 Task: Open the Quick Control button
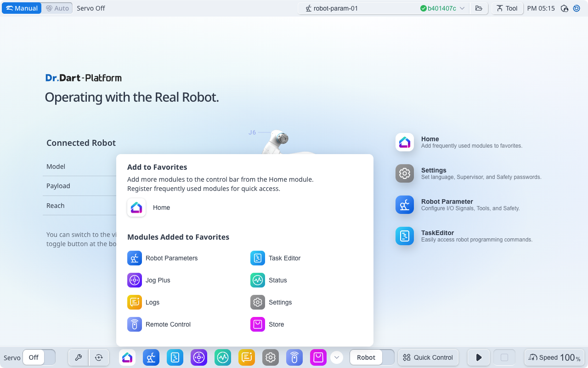click(x=428, y=357)
